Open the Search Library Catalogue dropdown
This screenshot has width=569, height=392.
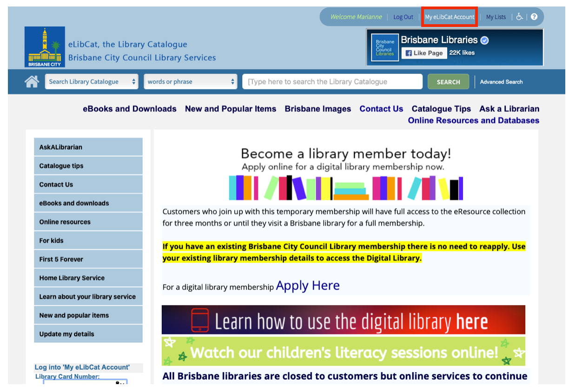pos(92,82)
